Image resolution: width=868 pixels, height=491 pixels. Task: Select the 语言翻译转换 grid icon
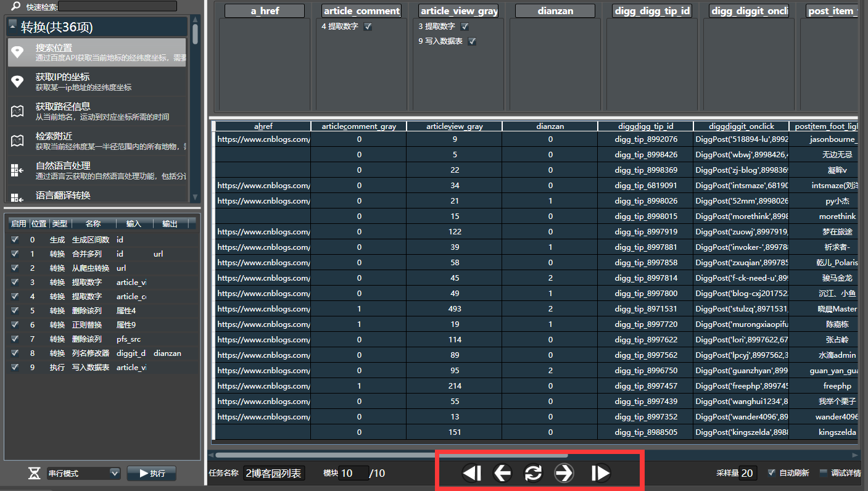[x=18, y=197]
